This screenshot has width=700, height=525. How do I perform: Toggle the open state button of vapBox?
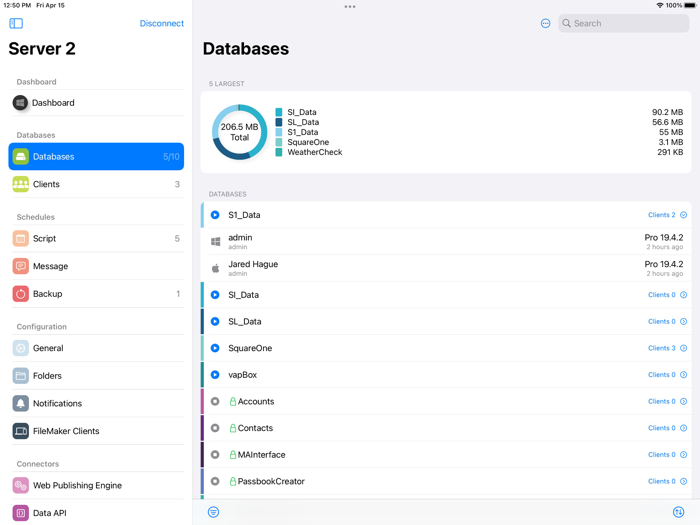point(215,375)
